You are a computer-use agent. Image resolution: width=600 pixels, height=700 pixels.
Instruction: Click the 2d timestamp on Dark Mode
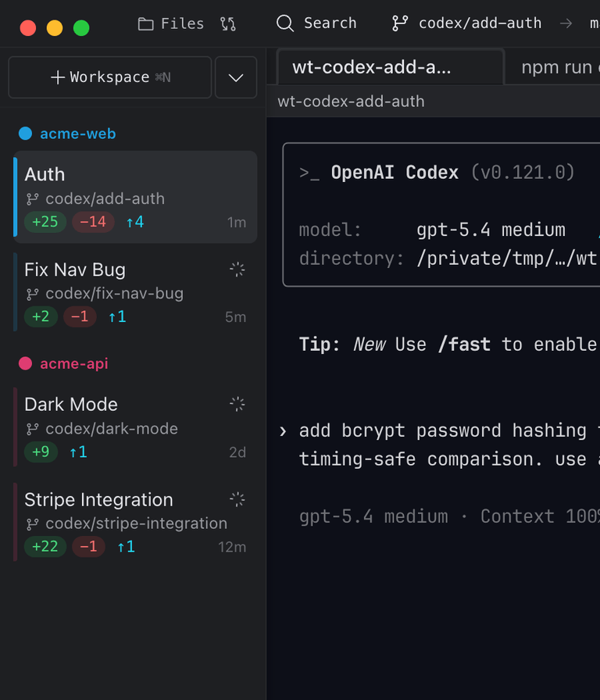point(237,452)
